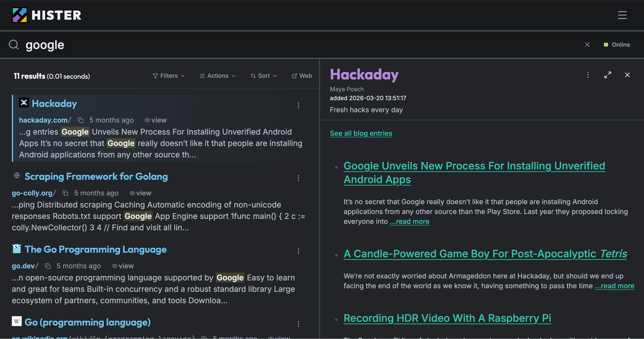Image resolution: width=644 pixels, height=339 pixels.
Task: Open the Sort dropdown
Action: click(x=264, y=76)
